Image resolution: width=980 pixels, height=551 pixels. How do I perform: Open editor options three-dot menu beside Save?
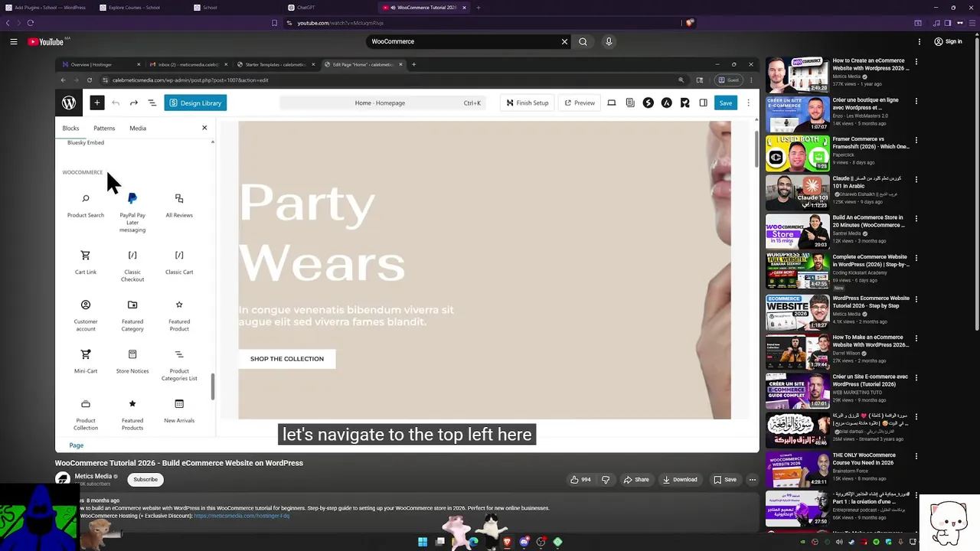748,103
